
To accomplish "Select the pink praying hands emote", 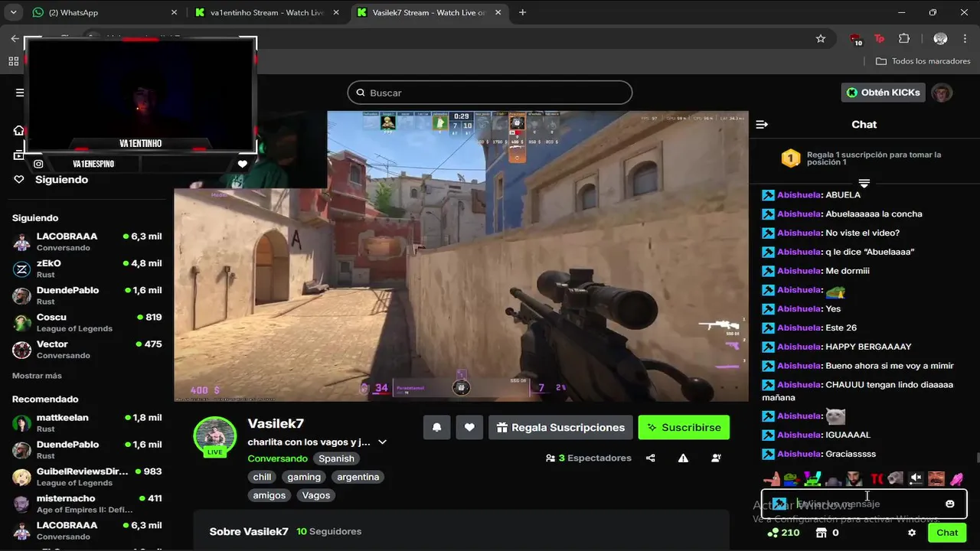I will click(956, 479).
